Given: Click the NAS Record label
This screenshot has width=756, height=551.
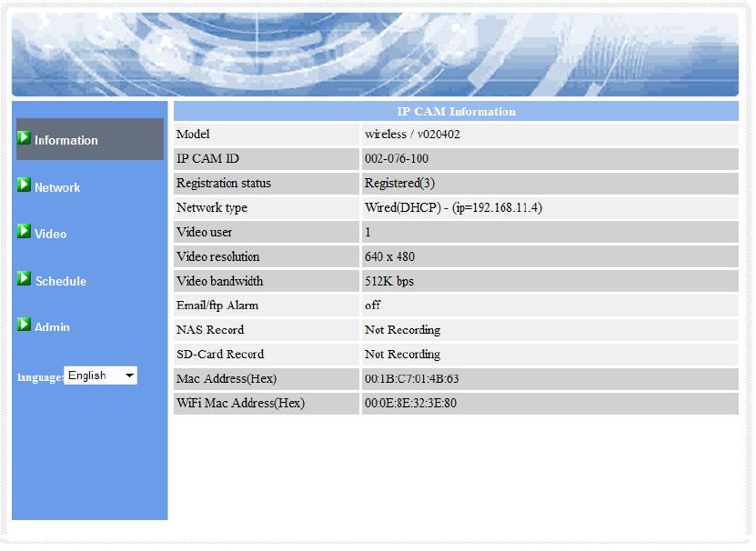Looking at the screenshot, I should (210, 330).
